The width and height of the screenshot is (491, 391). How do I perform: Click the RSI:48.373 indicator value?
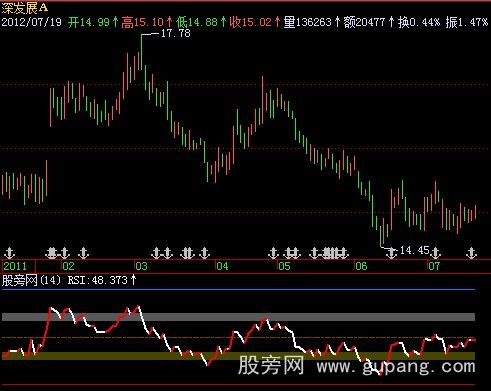pyautogui.click(x=98, y=280)
